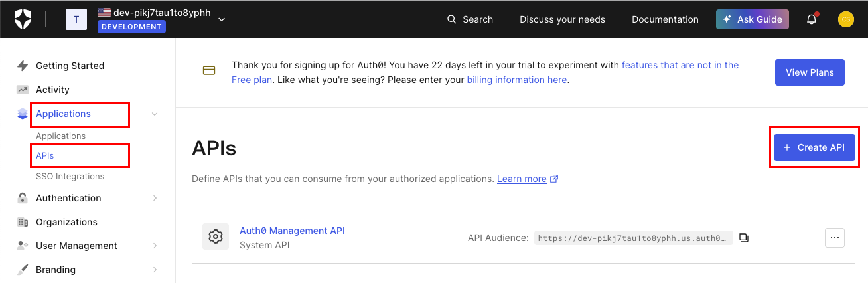
Task: Expand the User Management section
Action: pyautogui.click(x=155, y=246)
